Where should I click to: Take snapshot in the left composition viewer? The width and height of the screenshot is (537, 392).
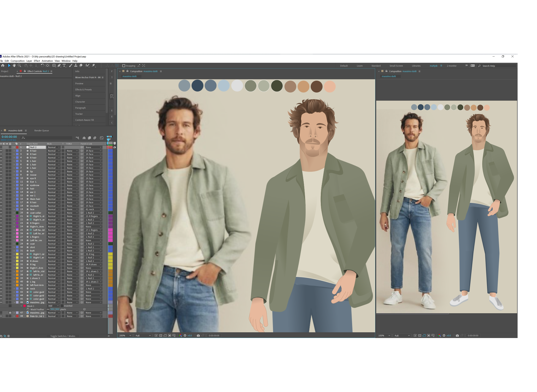tap(198, 335)
